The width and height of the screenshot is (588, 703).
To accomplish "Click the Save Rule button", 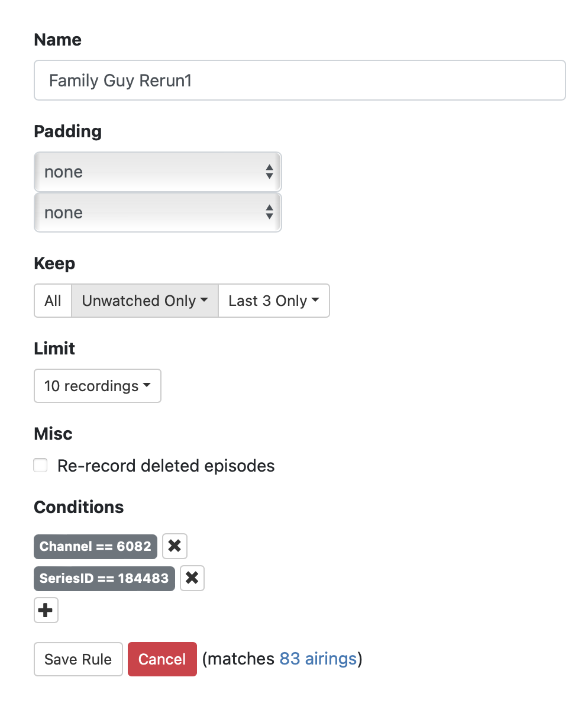I will (x=78, y=659).
